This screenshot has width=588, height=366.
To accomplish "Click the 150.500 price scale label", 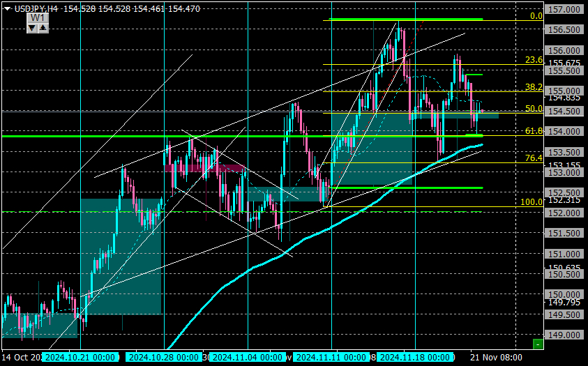I will tap(564, 274).
